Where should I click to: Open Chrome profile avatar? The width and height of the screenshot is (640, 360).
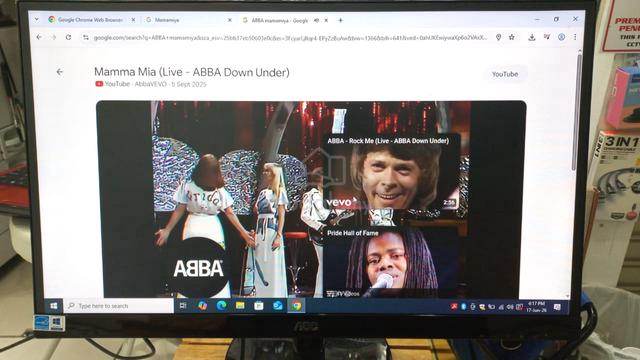pos(562,37)
